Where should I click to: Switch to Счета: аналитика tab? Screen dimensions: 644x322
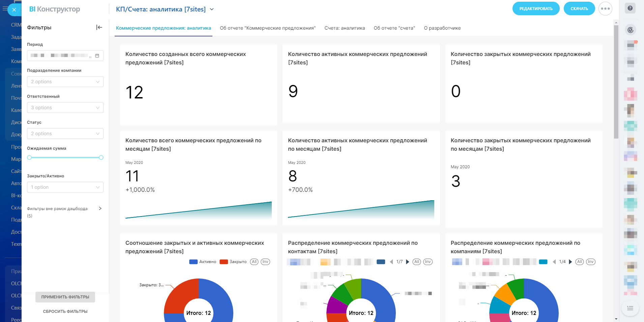tap(345, 28)
